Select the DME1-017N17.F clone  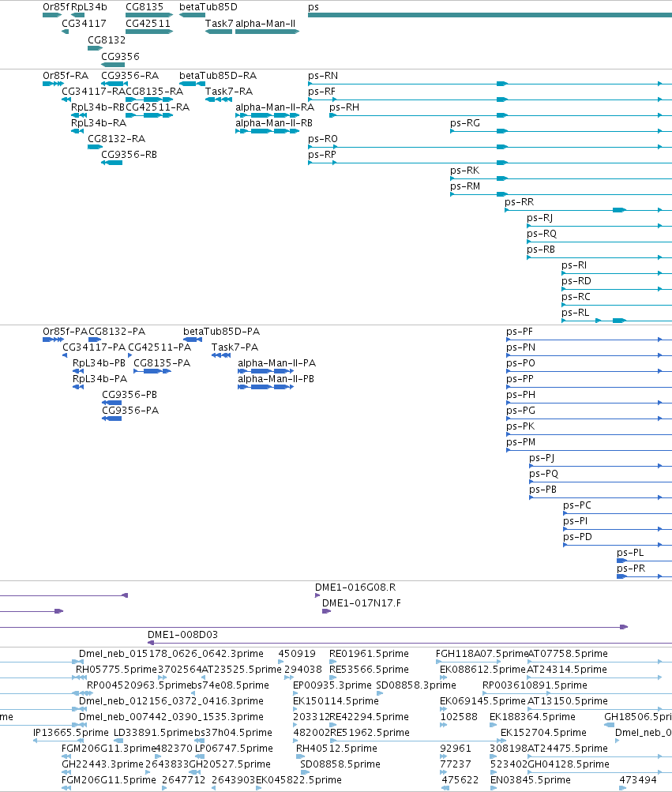point(326,611)
